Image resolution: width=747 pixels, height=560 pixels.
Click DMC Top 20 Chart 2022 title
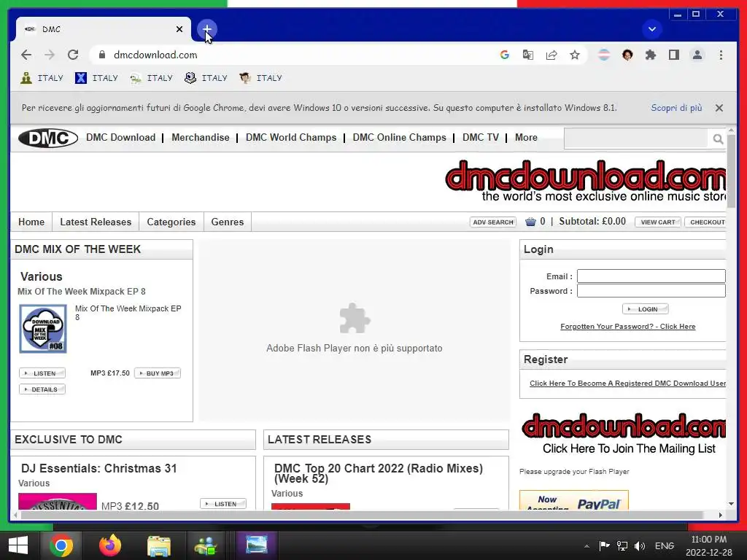click(379, 473)
